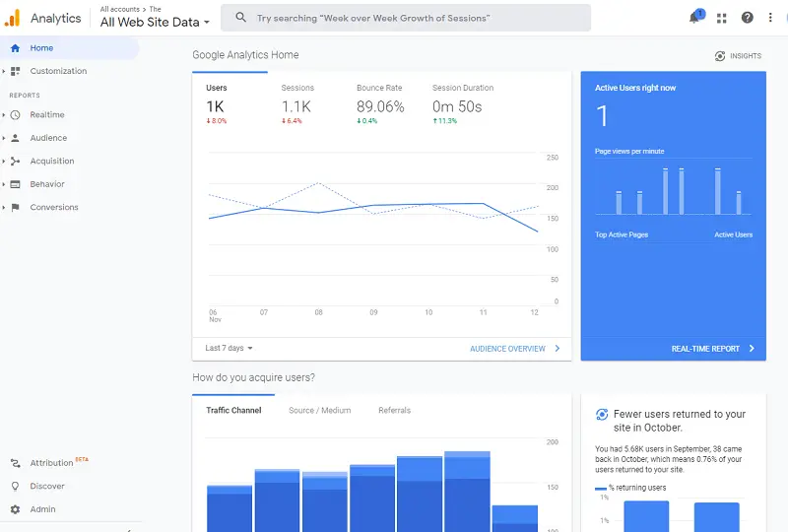Expand the Conversions reports arrow

click(x=4, y=207)
